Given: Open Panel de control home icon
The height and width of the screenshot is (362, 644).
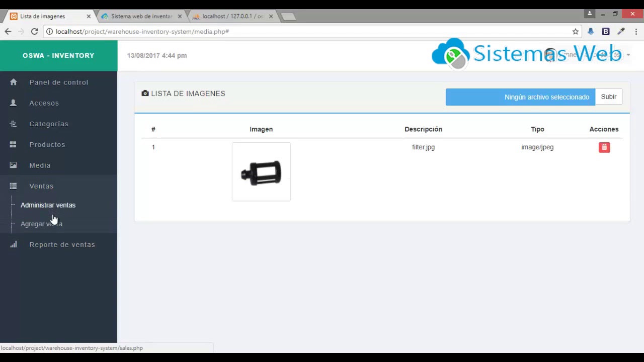Looking at the screenshot, I should tap(13, 82).
